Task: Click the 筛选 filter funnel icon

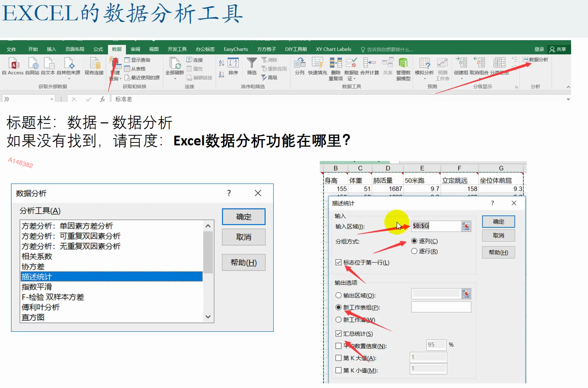Action: click(x=252, y=63)
